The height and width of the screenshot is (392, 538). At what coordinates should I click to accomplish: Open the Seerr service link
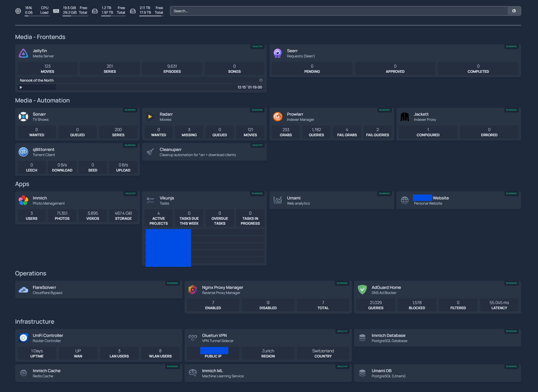pos(292,51)
